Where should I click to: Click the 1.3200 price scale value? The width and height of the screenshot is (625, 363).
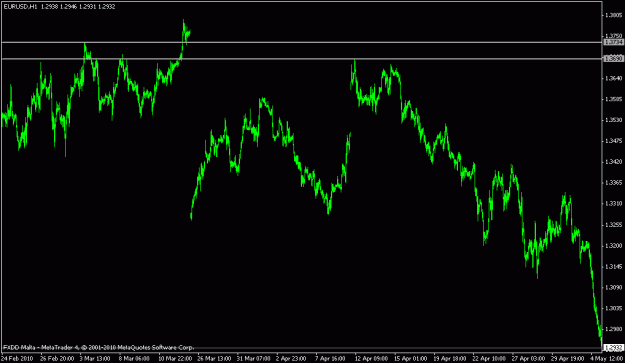[x=613, y=245]
